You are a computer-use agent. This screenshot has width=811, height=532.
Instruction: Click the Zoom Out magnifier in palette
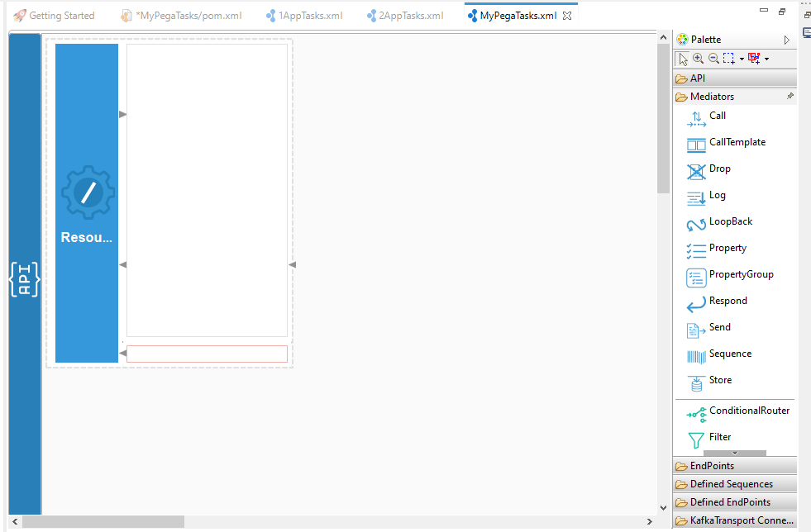pos(713,59)
